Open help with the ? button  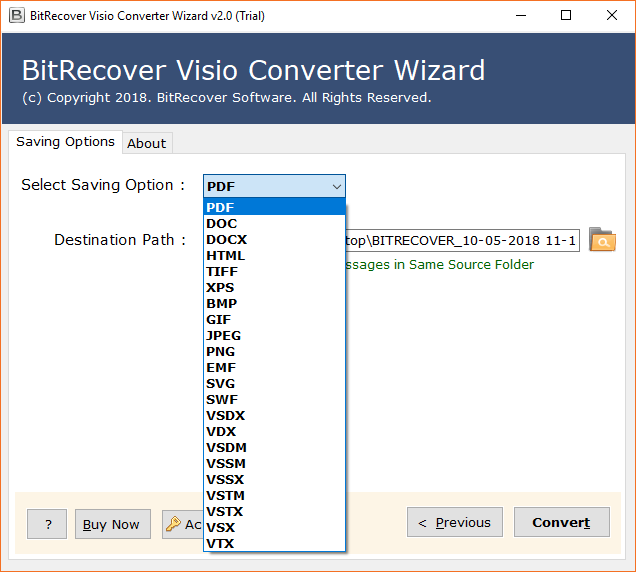(x=47, y=524)
